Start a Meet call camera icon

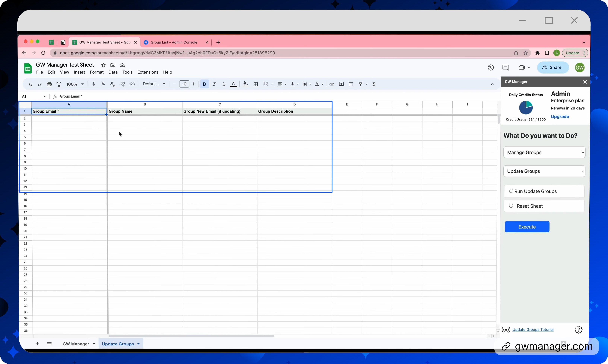pyautogui.click(x=522, y=67)
